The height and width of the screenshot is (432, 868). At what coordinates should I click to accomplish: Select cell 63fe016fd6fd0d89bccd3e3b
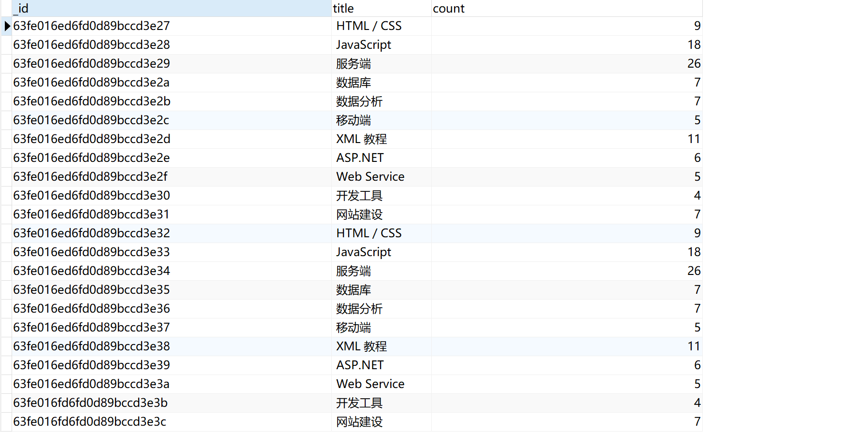171,403
